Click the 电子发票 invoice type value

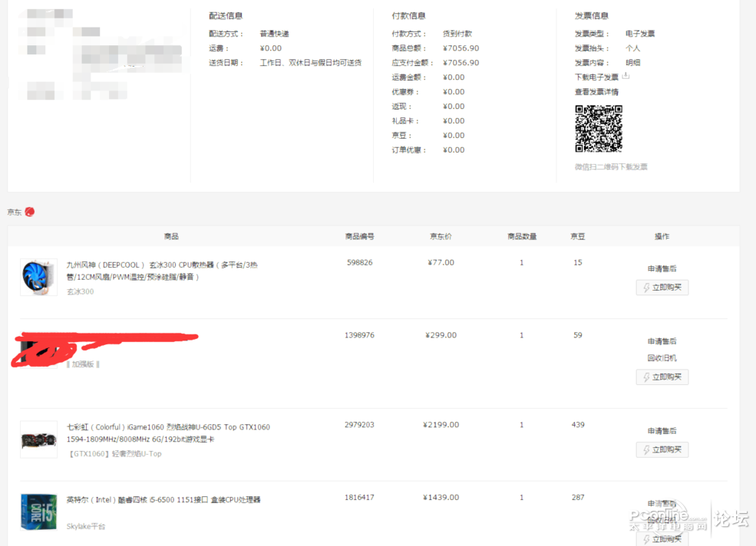[640, 34]
